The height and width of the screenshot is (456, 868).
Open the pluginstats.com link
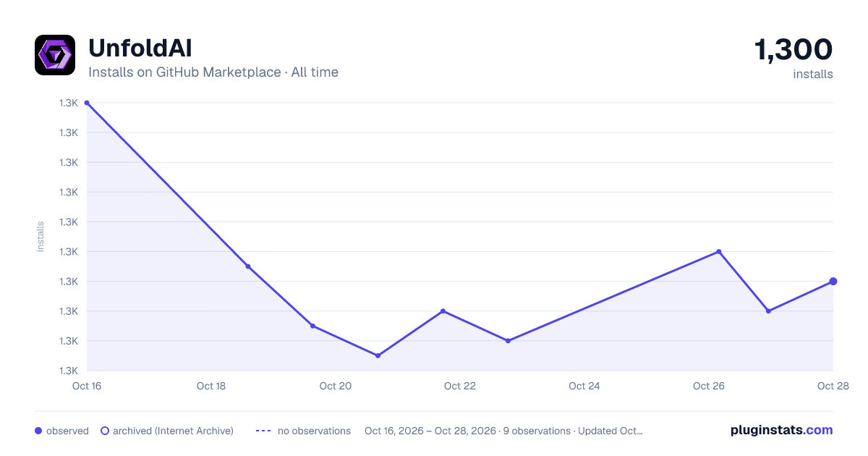781,430
